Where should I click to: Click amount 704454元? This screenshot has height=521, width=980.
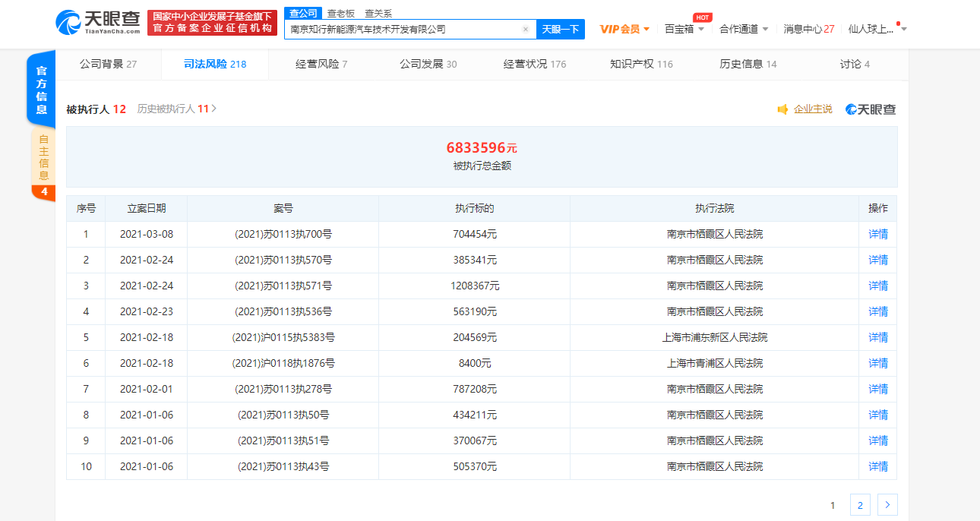475,235
